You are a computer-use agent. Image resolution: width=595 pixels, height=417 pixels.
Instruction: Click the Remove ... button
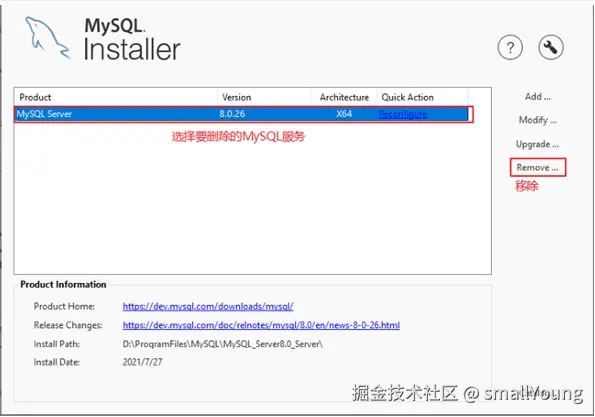[x=538, y=167]
